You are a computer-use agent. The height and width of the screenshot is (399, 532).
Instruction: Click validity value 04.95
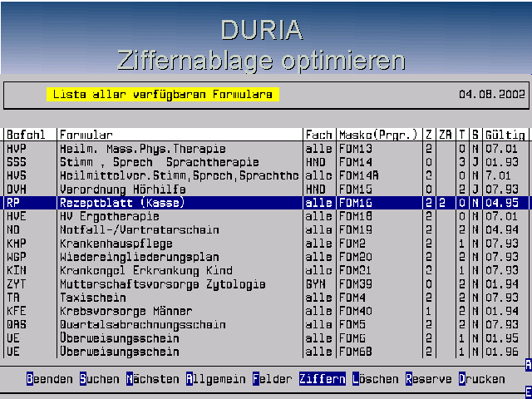[x=502, y=203]
